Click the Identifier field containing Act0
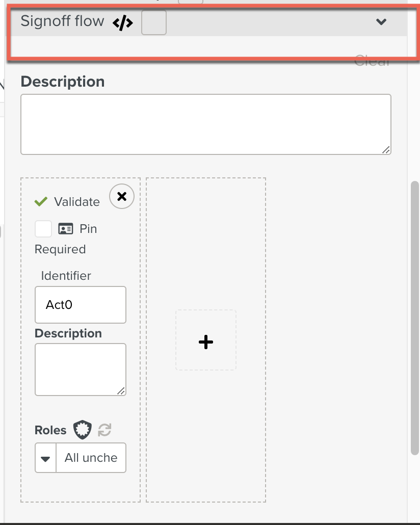Image resolution: width=420 pixels, height=525 pixels. pyautogui.click(x=80, y=305)
